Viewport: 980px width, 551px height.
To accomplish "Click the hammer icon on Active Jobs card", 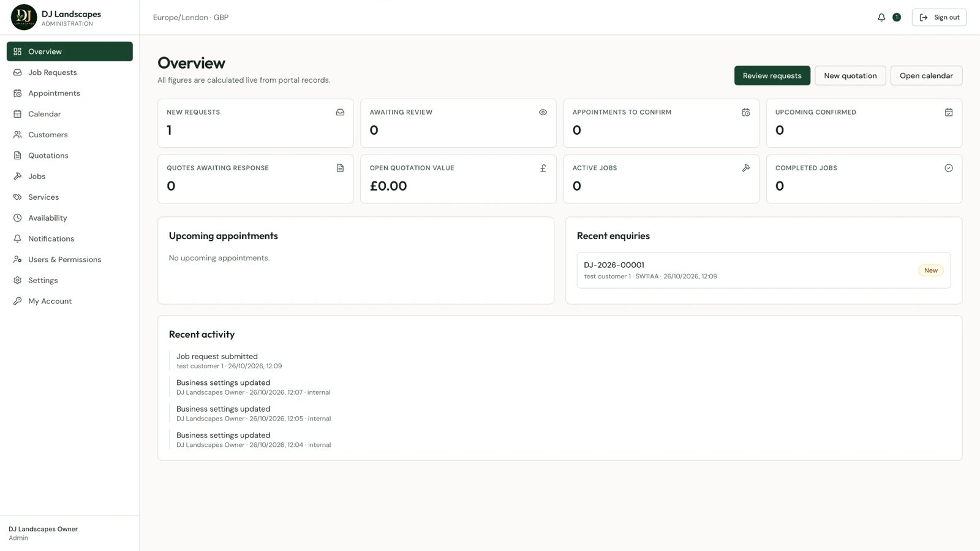I will pos(745,168).
